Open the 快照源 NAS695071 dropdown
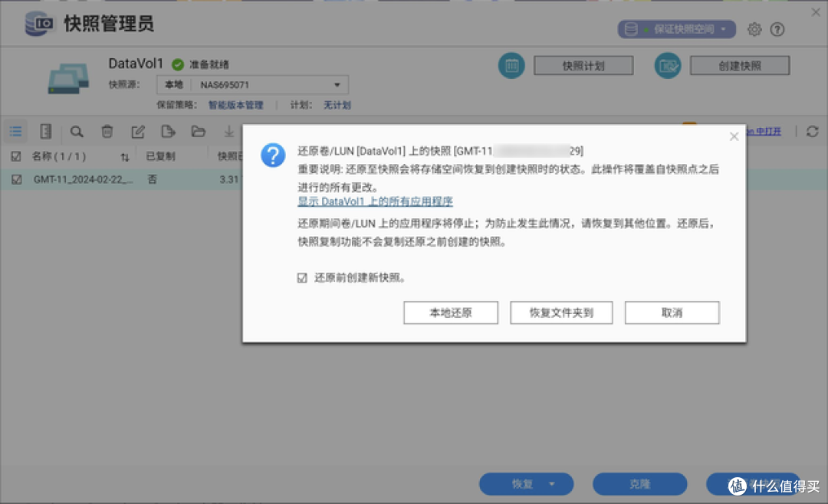 [x=252, y=85]
